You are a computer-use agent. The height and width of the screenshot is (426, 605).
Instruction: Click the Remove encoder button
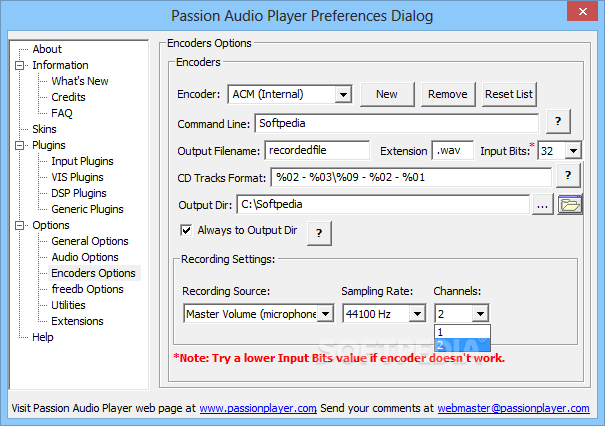[448, 94]
